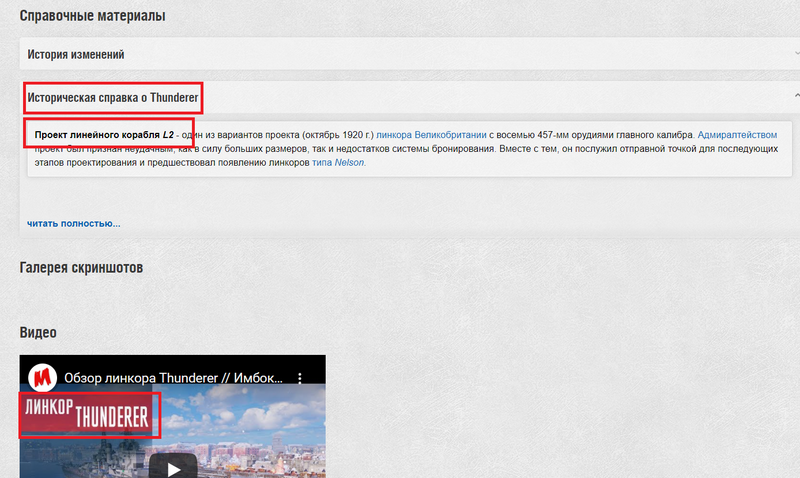
Task: Click the Справочные материалы heading
Action: (x=92, y=15)
